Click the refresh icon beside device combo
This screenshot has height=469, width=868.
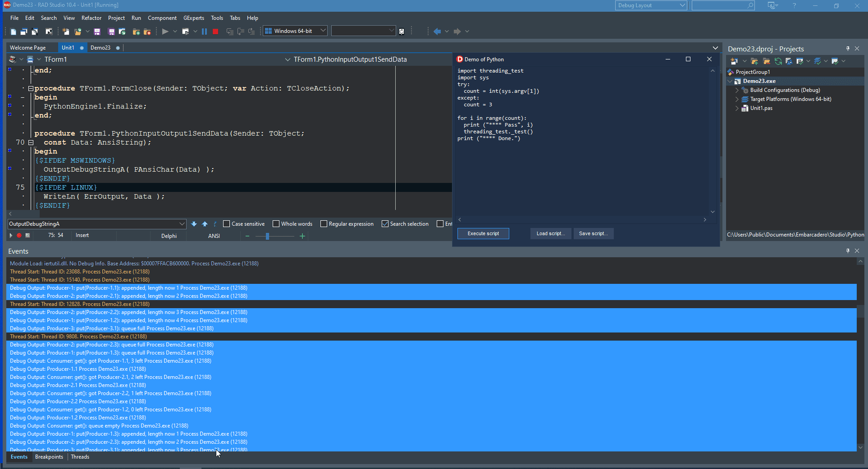[x=402, y=32]
